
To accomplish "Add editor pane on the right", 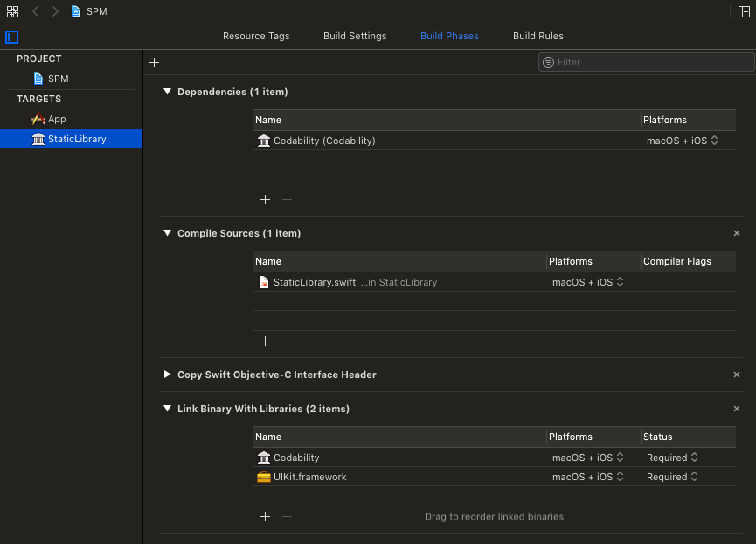I will click(x=744, y=11).
